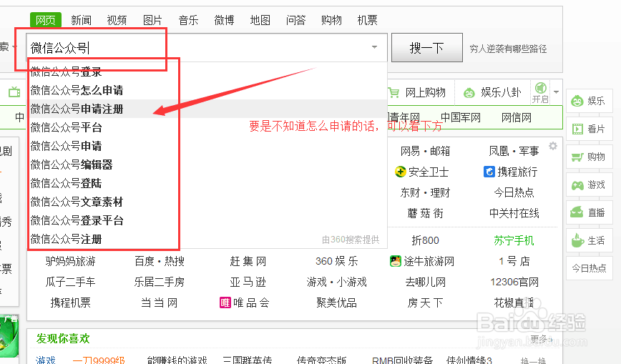This screenshot has width=621, height=364.
Task: Choose suggestion 微信公众号申请
Action: click(x=207, y=146)
